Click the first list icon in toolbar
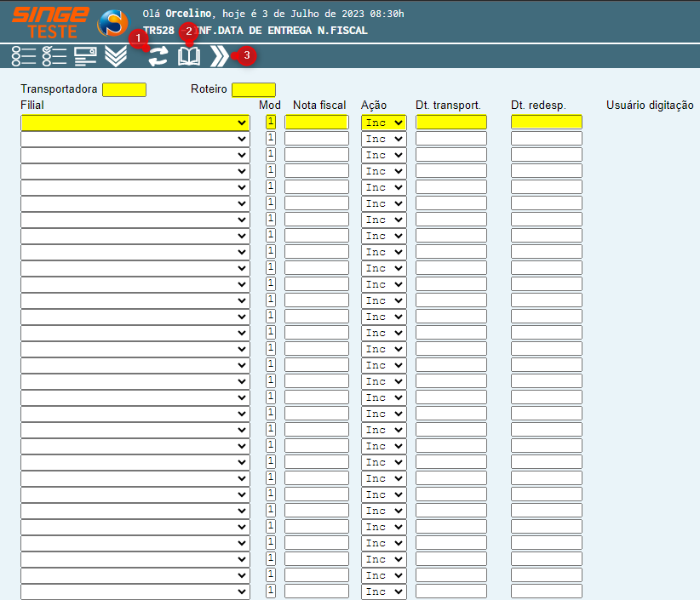 24,56
